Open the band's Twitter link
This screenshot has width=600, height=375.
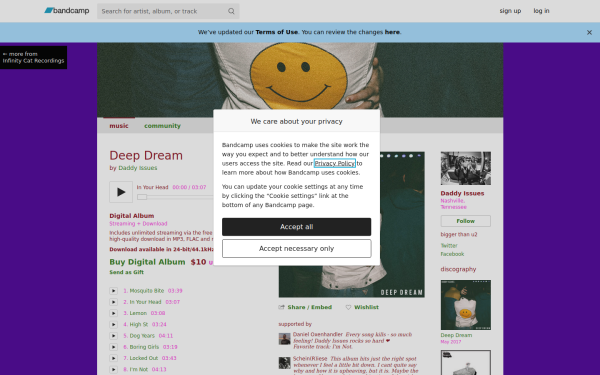click(449, 246)
